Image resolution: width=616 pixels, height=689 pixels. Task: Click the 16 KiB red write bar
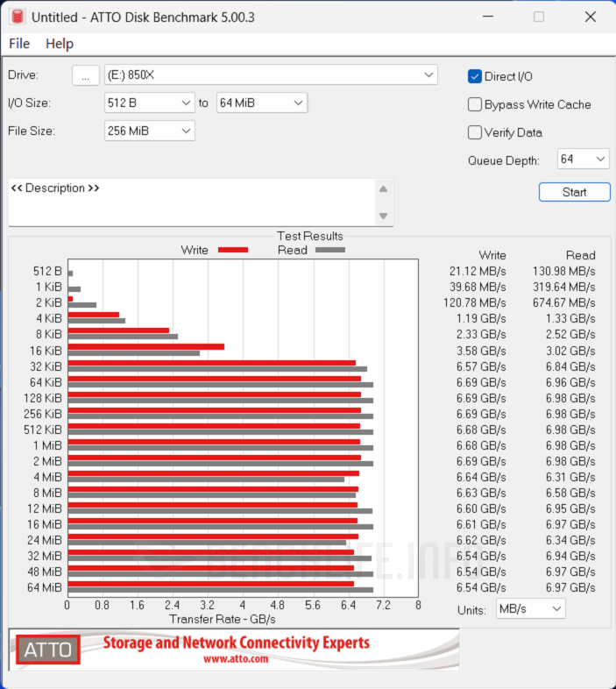tap(146, 347)
